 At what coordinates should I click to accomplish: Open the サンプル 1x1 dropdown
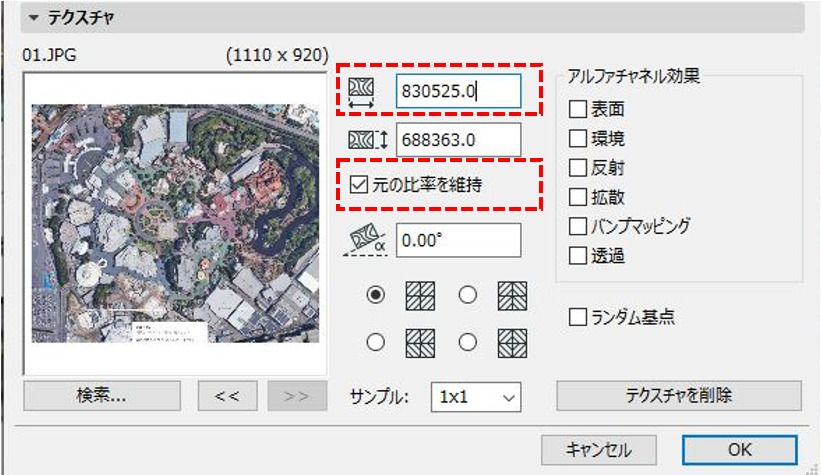point(476,397)
